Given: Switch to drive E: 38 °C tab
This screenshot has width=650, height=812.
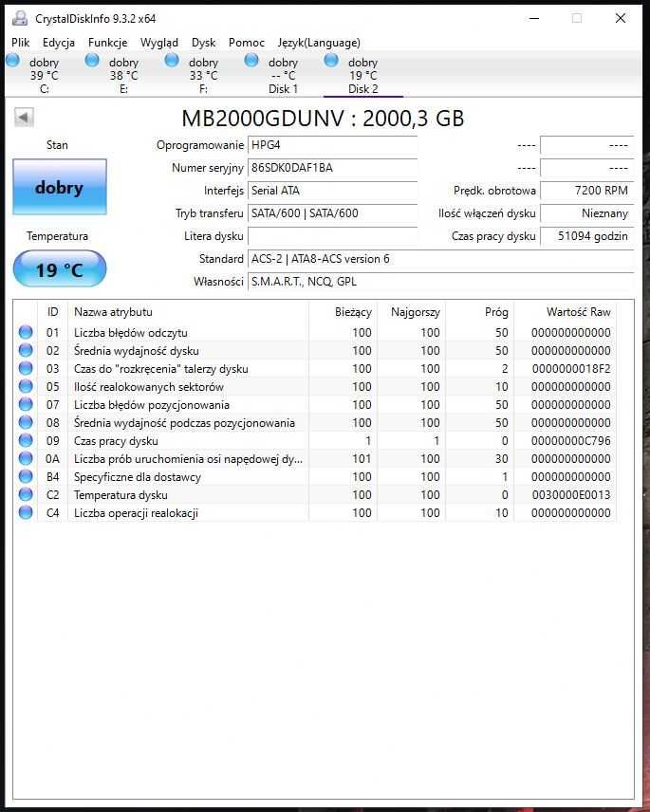Looking at the screenshot, I should pos(123,75).
